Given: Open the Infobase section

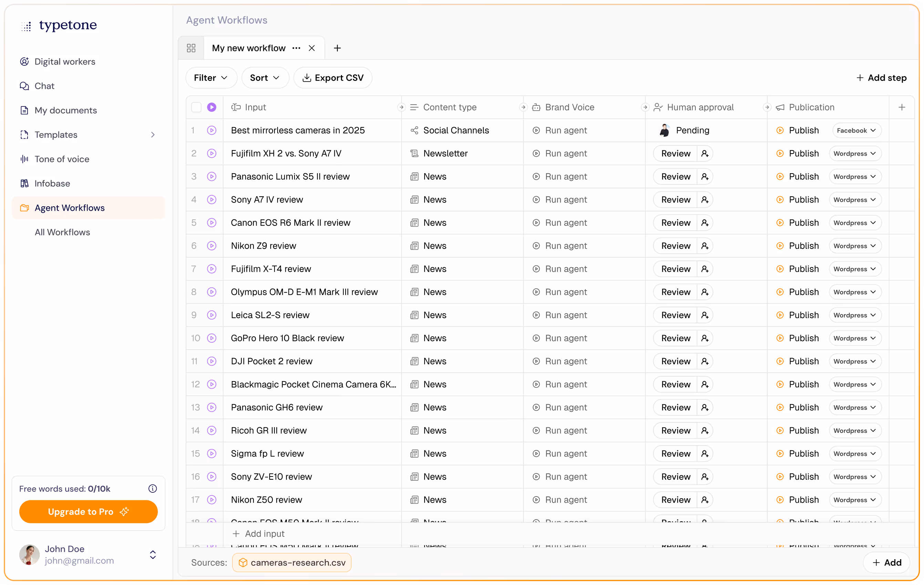Looking at the screenshot, I should click(x=52, y=184).
